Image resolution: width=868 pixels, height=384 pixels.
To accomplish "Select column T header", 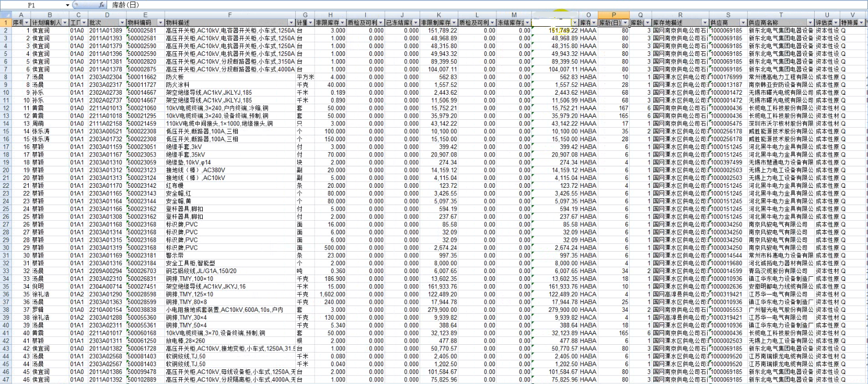I will point(781,15).
